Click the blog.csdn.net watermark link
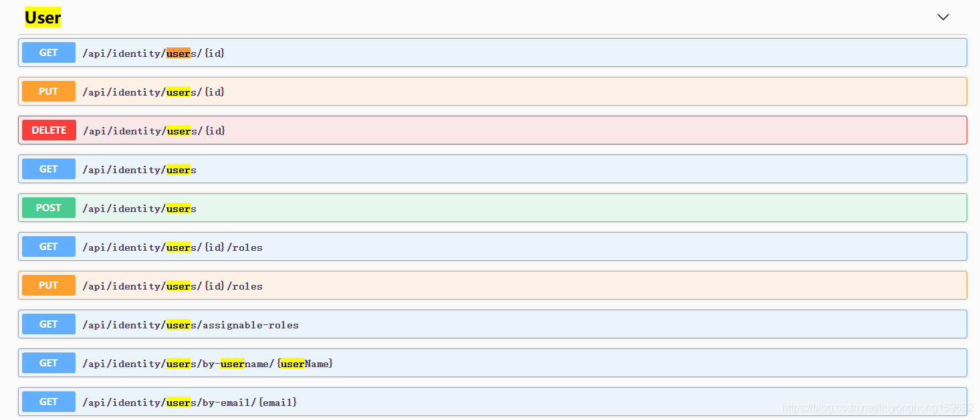 (x=877, y=407)
